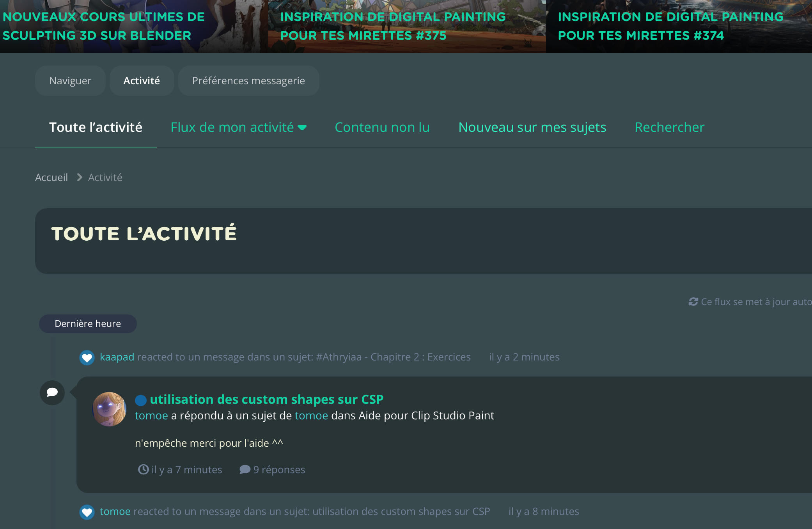
Task: Select the Toute l'activité tab
Action: pos(96,127)
